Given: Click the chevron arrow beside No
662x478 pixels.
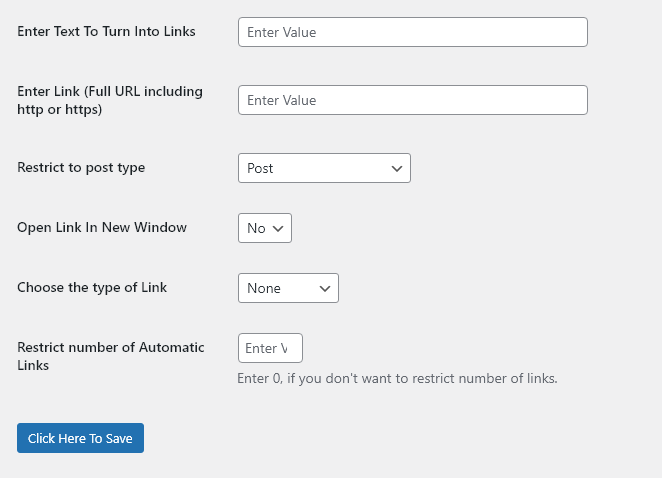Looking at the screenshot, I should (278, 228).
